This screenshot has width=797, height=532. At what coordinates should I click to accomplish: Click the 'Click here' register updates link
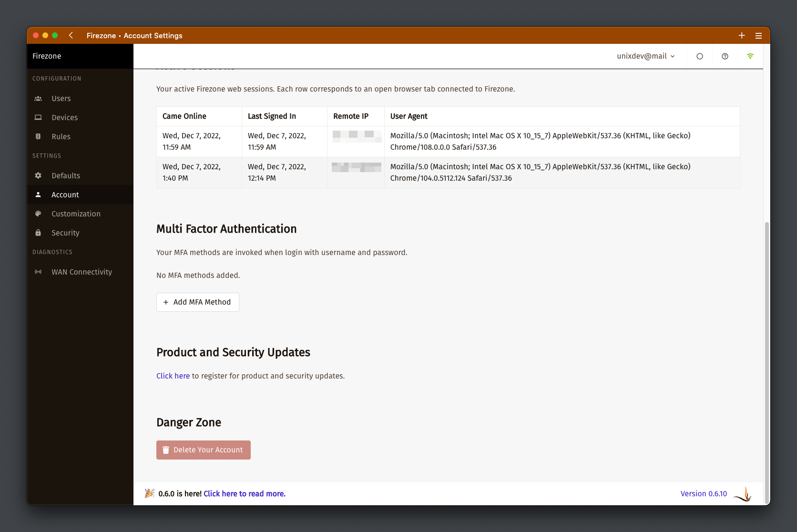pos(173,376)
